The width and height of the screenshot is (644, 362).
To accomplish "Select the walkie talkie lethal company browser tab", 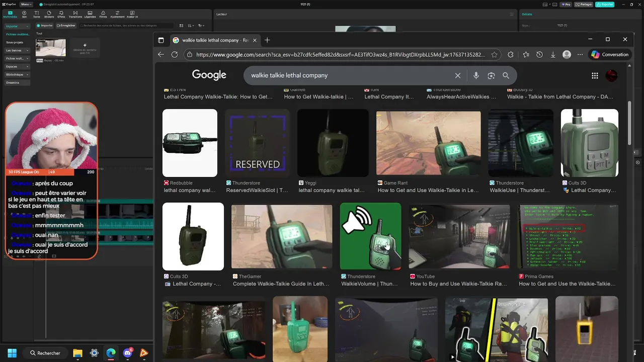I will click(x=214, y=40).
